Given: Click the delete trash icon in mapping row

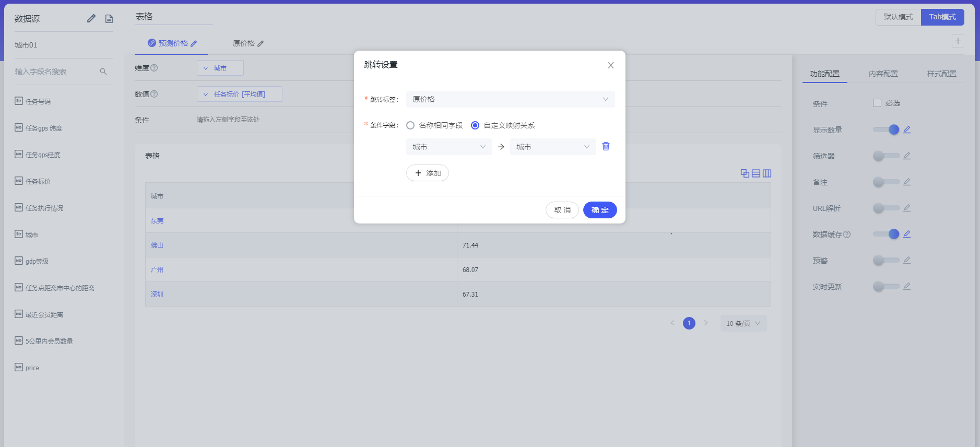Looking at the screenshot, I should click(606, 146).
